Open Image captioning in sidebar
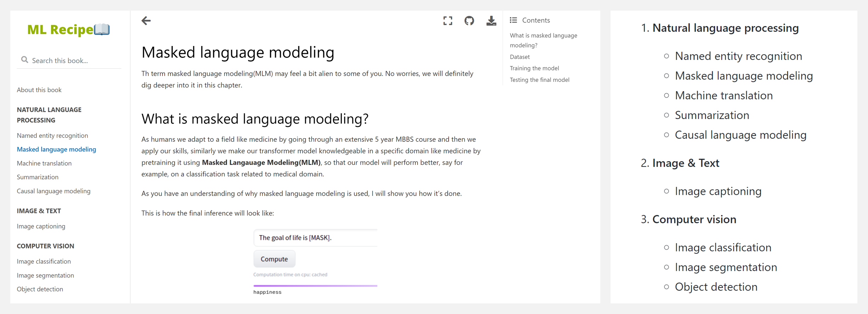 (x=41, y=226)
